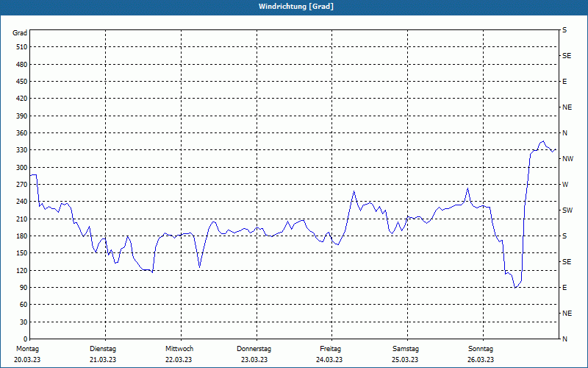Viewport: 588px width, 368px height.
Task: Select the 120 value on the left axis
Action: (22, 270)
